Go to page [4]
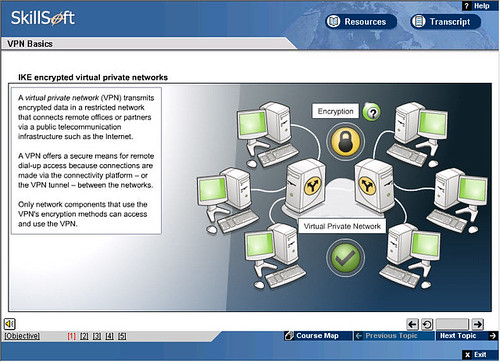The image size is (500, 362). [x=110, y=336]
